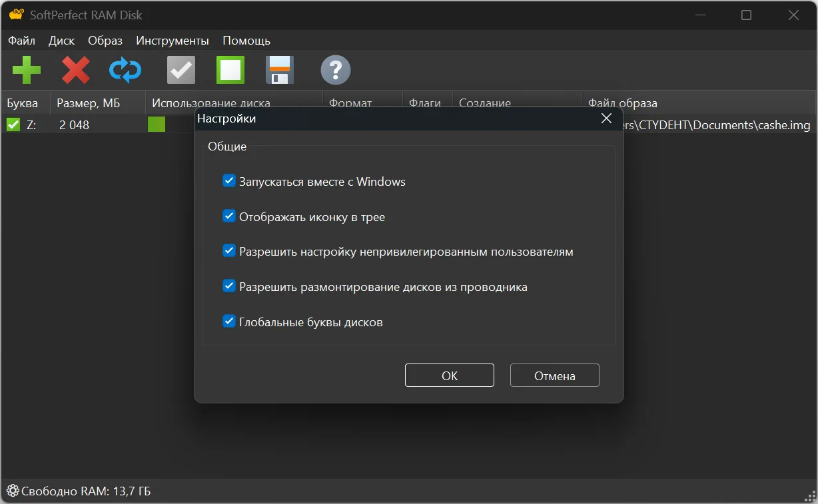
Task: Click the question mark Help icon
Action: click(336, 70)
